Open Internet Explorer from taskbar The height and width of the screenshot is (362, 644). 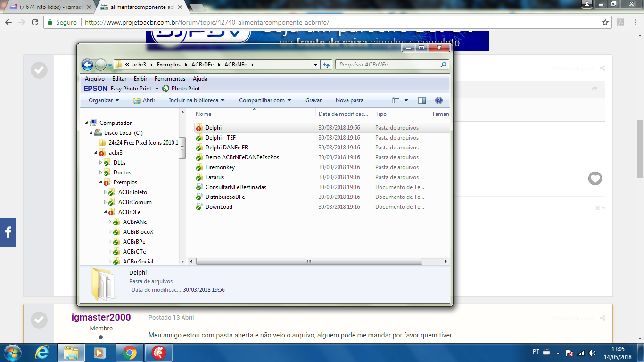click(x=43, y=352)
